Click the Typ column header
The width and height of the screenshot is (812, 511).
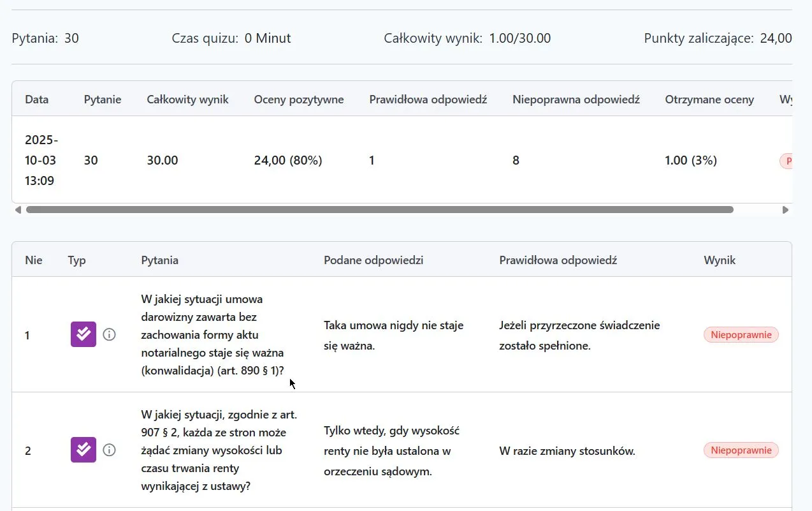pos(76,260)
